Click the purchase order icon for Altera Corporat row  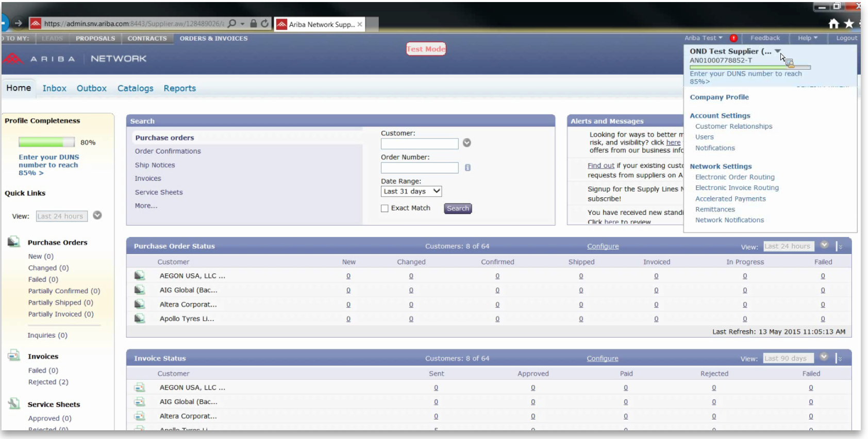[139, 304]
